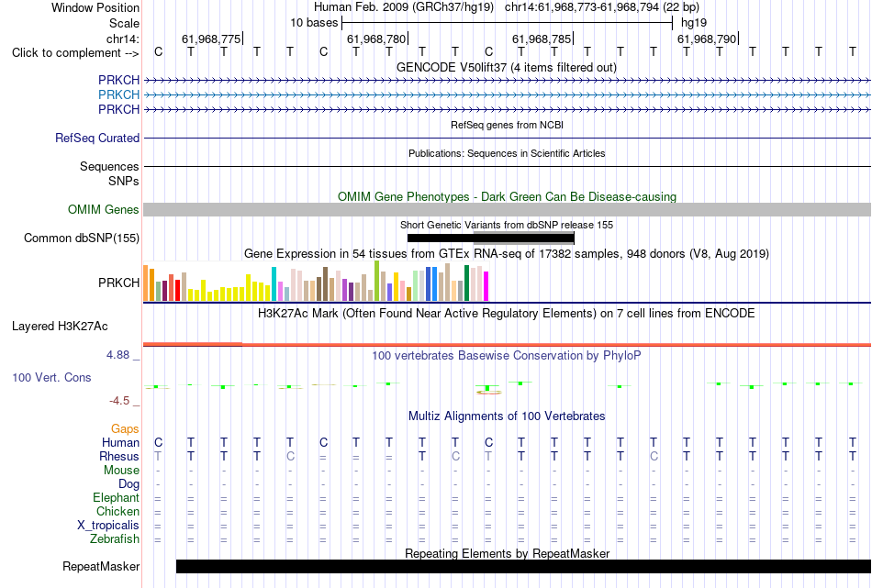
Task: Click the chr14:61,968,773-61,968,794 (22 bp) range text
Action: pyautogui.click(x=602, y=7)
